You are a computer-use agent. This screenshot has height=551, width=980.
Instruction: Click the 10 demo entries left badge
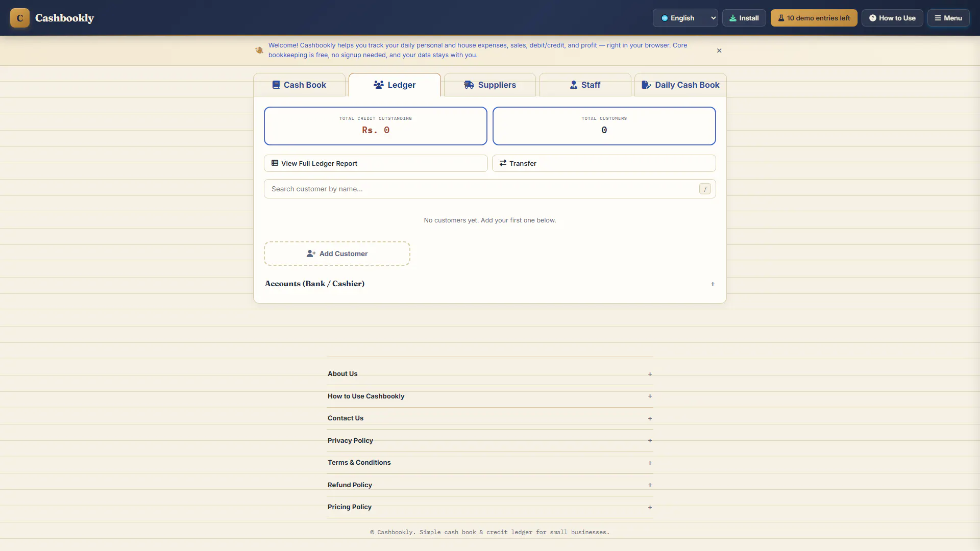coord(814,18)
